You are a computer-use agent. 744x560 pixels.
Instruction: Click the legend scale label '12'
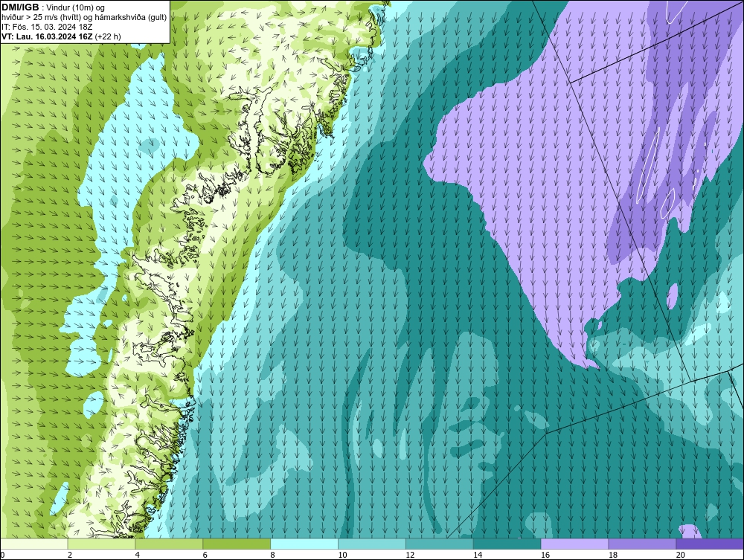(410, 555)
